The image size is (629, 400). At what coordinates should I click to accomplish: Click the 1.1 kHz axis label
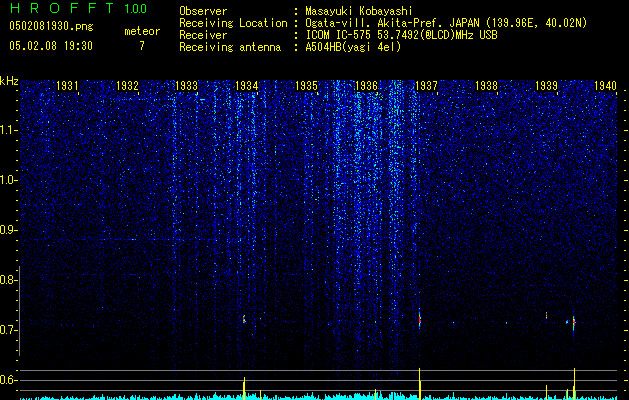[8, 130]
